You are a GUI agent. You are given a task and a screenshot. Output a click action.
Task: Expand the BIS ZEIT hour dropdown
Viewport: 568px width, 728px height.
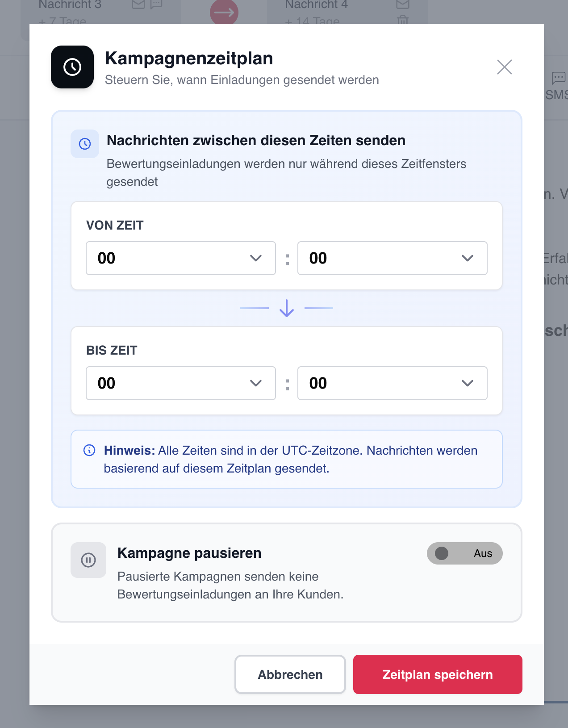(x=180, y=383)
